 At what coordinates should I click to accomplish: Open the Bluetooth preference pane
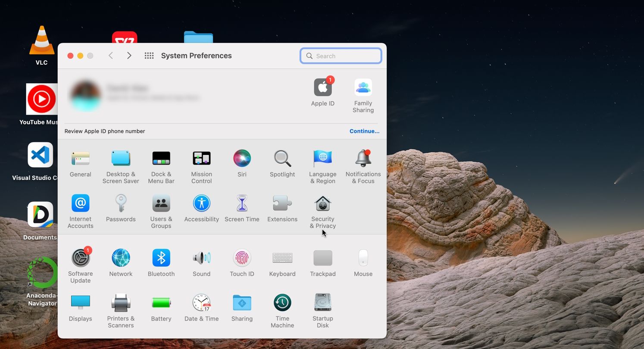(161, 258)
